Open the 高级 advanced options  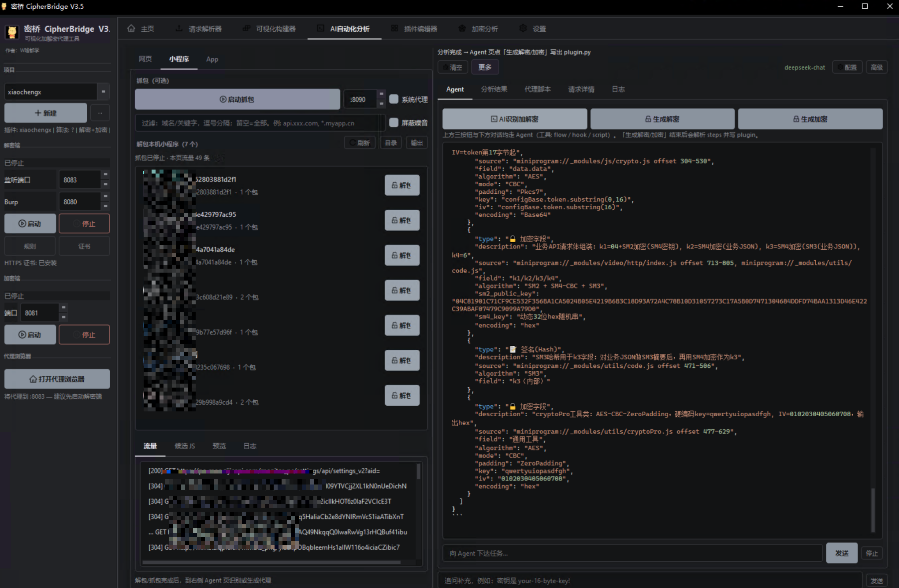tap(877, 67)
